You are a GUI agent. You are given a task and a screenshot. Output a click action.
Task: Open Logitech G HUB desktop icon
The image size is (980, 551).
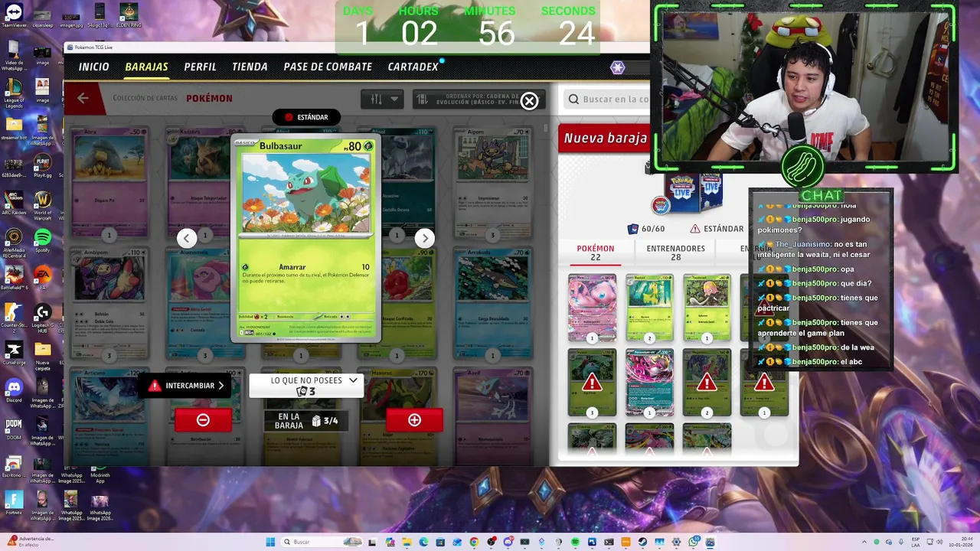tap(42, 317)
